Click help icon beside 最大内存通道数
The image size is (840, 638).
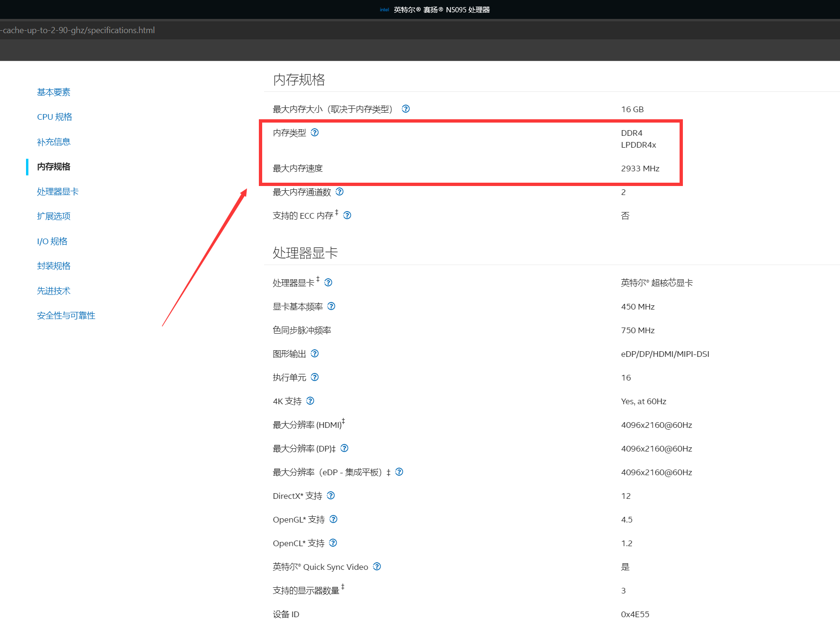pos(339,192)
